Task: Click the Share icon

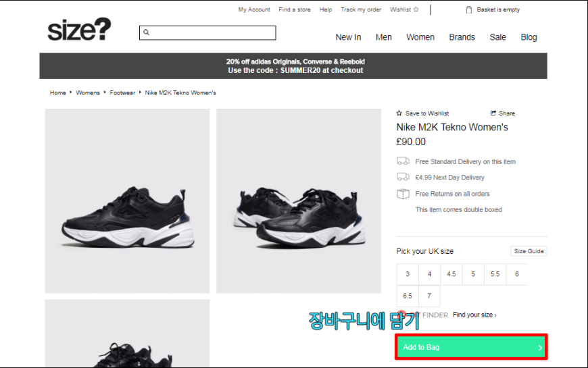Action: tap(493, 113)
